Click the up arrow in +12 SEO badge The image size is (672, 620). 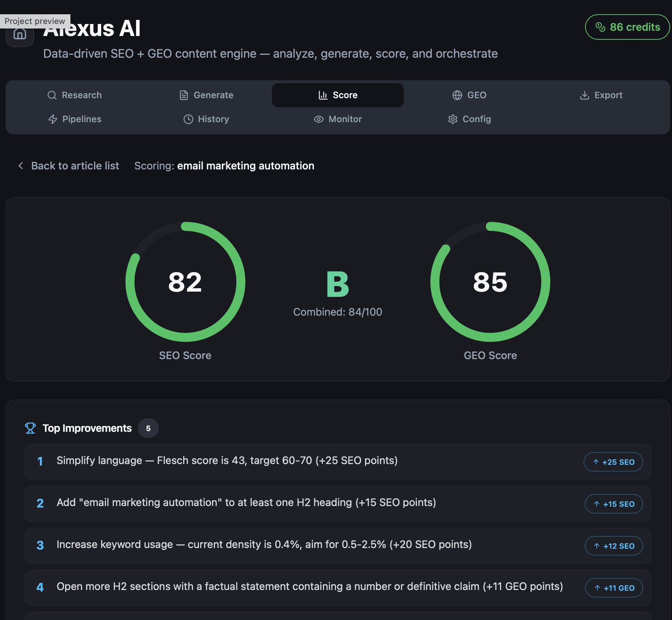click(597, 546)
